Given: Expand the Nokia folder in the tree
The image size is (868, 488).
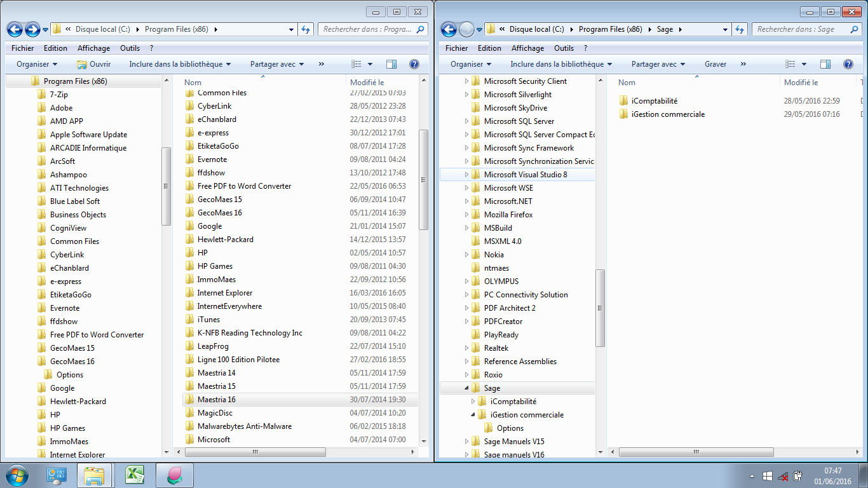Looking at the screenshot, I should click(x=466, y=255).
